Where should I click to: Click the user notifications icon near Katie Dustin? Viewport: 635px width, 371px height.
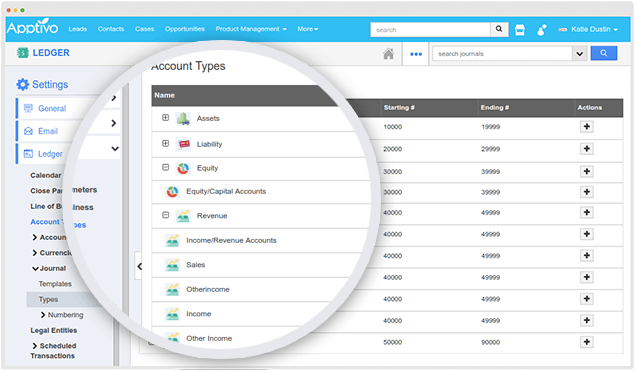(x=541, y=30)
